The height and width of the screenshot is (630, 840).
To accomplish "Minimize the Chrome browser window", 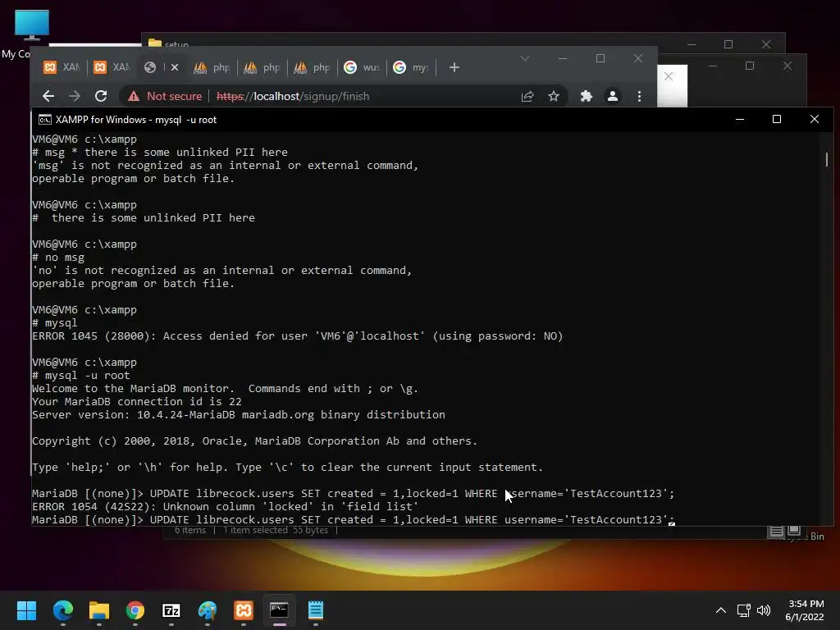I will (x=563, y=58).
